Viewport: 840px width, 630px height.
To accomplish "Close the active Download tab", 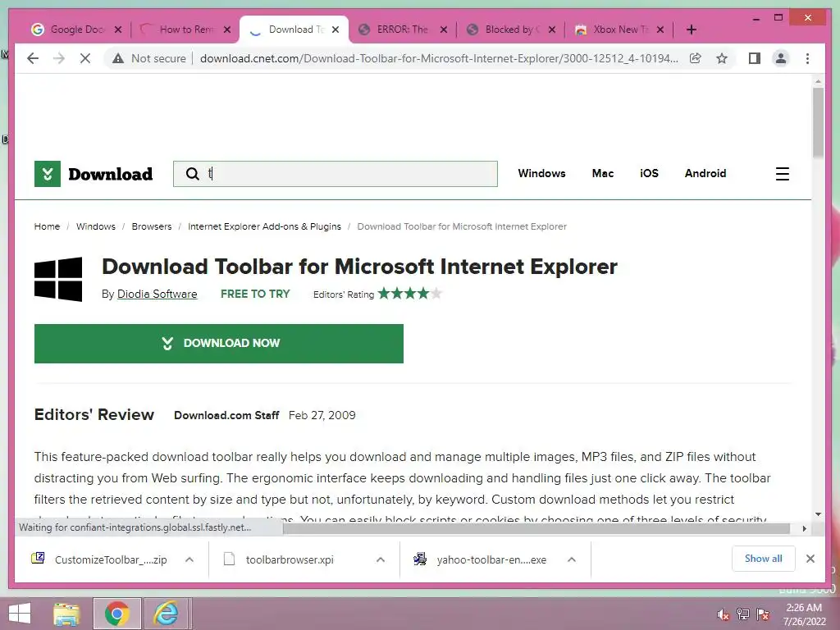I will coord(336,30).
